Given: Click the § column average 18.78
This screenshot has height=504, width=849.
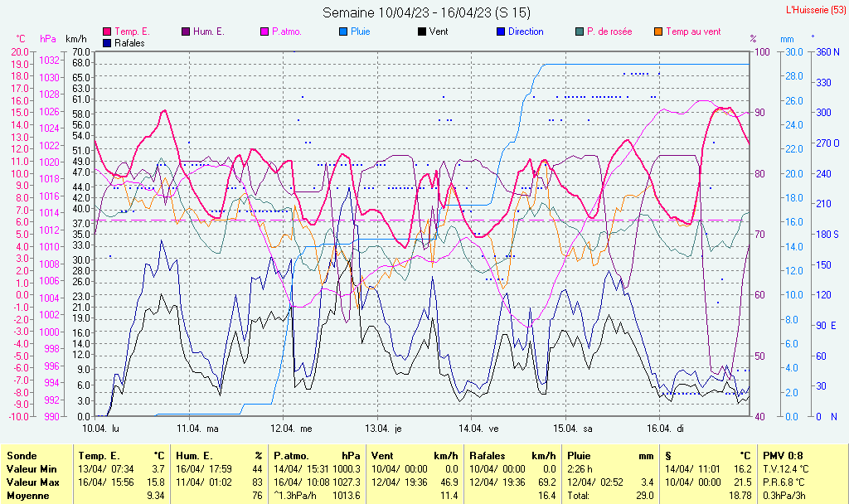Looking at the screenshot, I should point(740,496).
